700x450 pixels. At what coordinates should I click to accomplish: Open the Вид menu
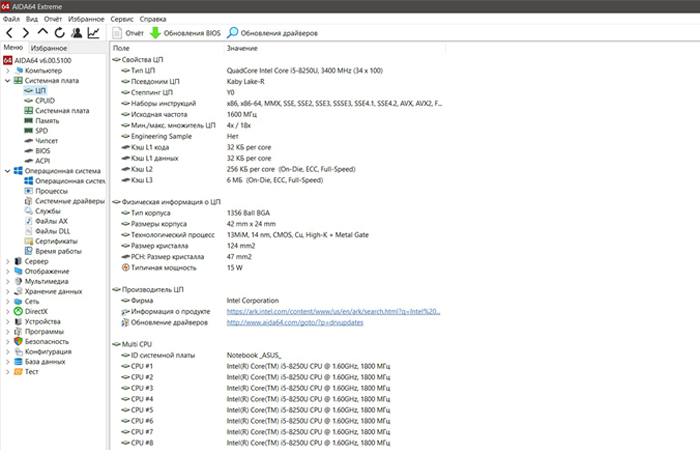click(x=32, y=19)
